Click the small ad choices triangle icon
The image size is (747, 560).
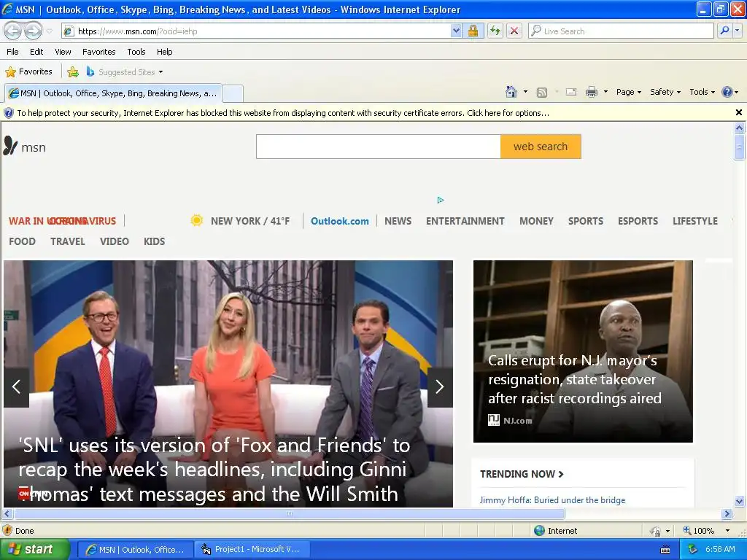click(440, 200)
